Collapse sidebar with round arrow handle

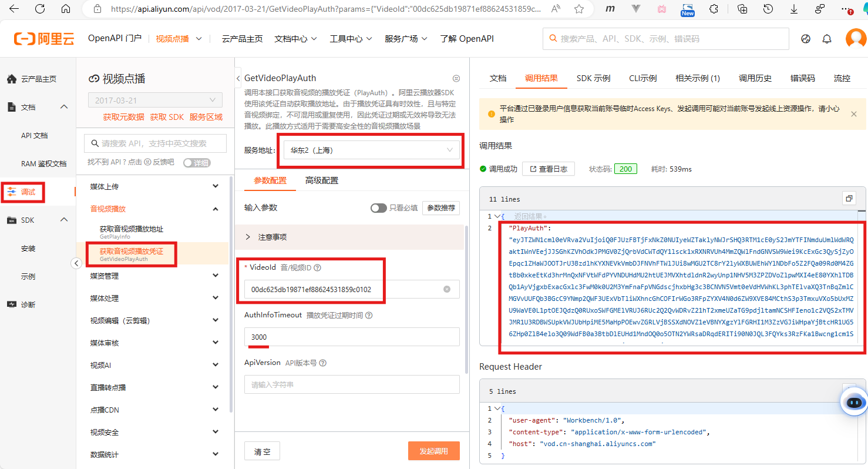pyautogui.click(x=76, y=263)
